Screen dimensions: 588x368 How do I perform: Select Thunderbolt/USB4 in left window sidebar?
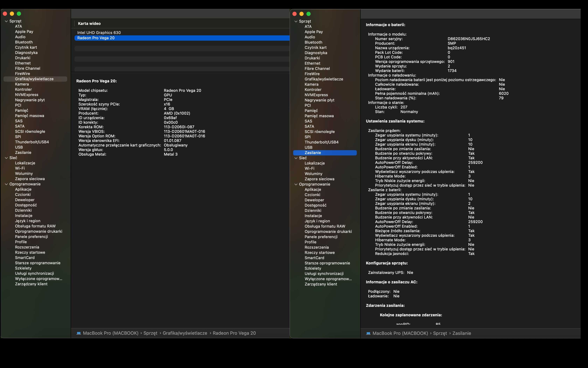coord(32,142)
